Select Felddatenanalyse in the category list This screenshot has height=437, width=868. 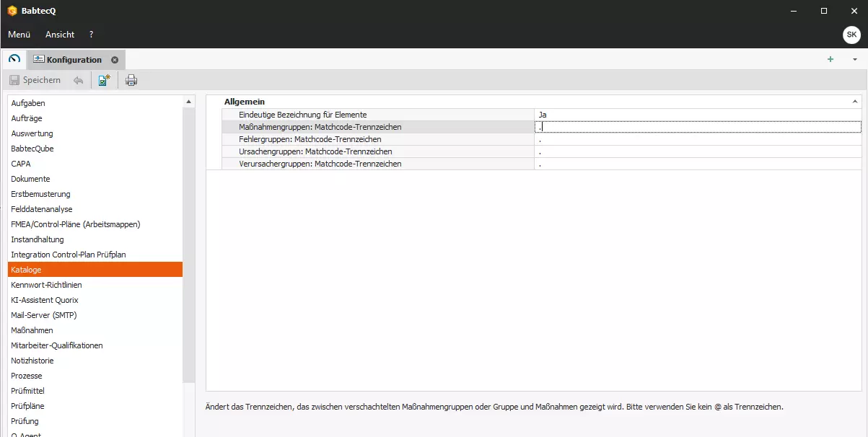(95, 209)
